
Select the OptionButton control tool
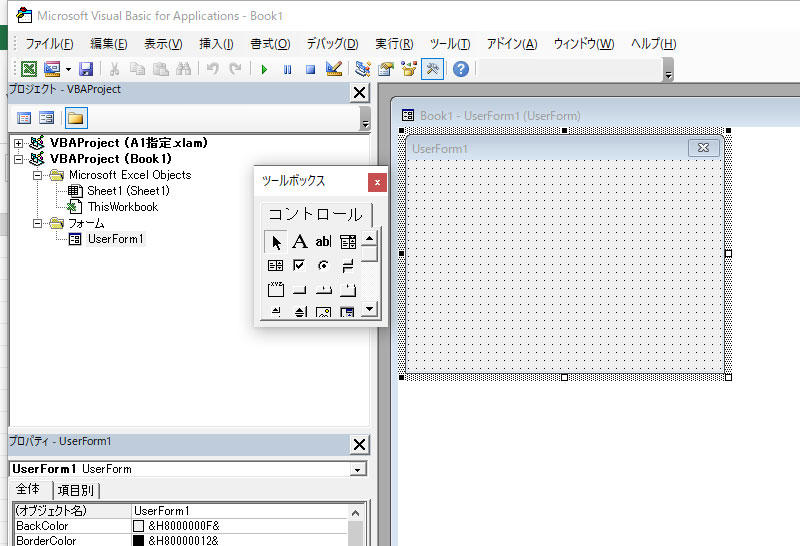pyautogui.click(x=323, y=265)
